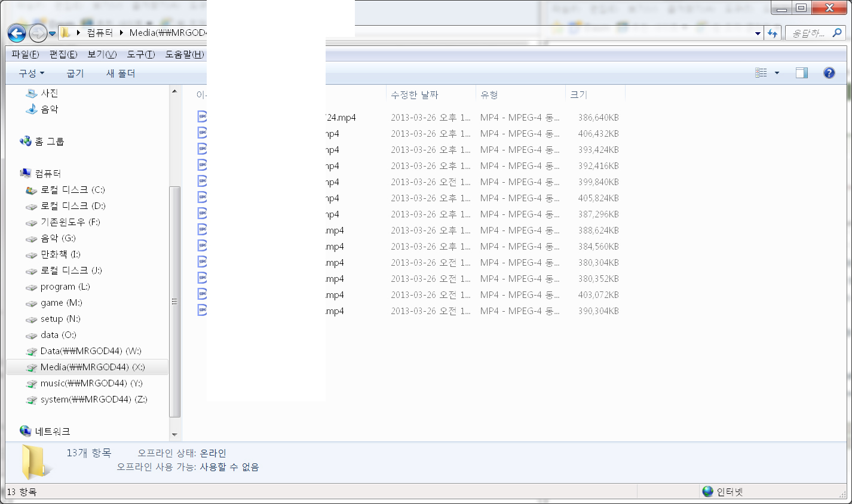Open the recent pages dropdown beside Forward
This screenshot has height=504, width=852.
53,33
